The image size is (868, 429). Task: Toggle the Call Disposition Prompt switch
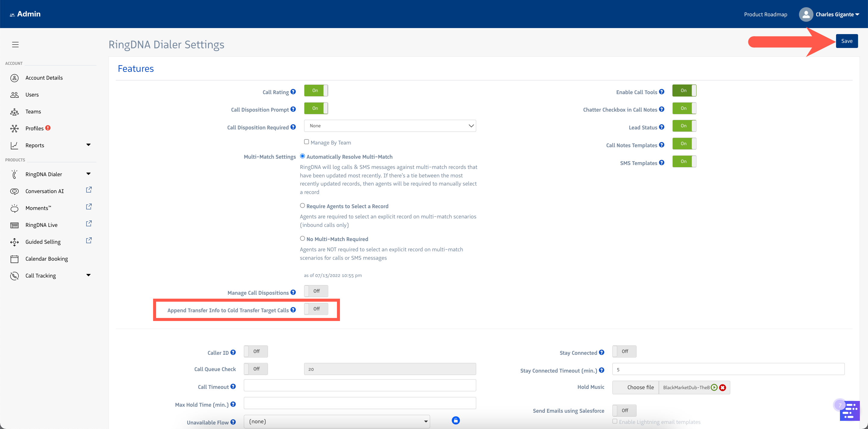[316, 108]
